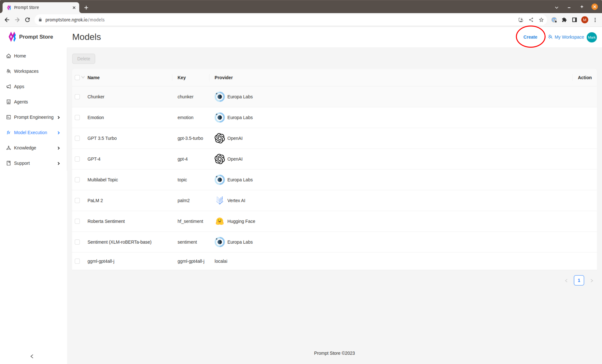Toggle the select-all checkbox in table header
Image resolution: width=602 pixels, height=364 pixels.
pyautogui.click(x=77, y=78)
